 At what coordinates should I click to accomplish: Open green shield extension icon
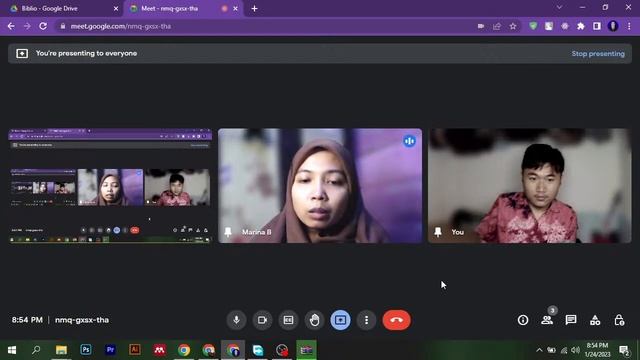click(533, 26)
